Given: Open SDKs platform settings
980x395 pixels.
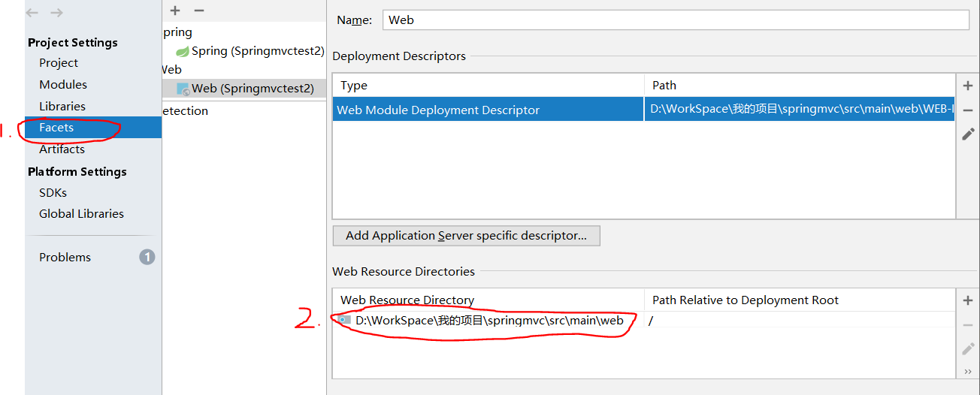Looking at the screenshot, I should [x=53, y=192].
